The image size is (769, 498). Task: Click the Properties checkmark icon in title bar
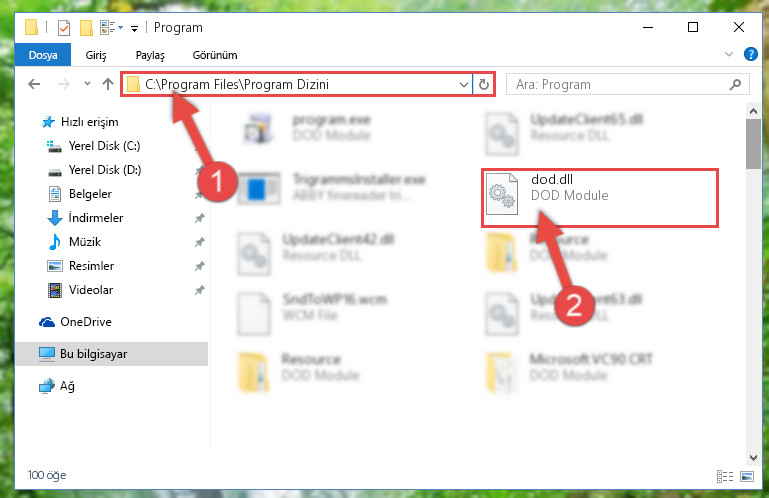64,28
